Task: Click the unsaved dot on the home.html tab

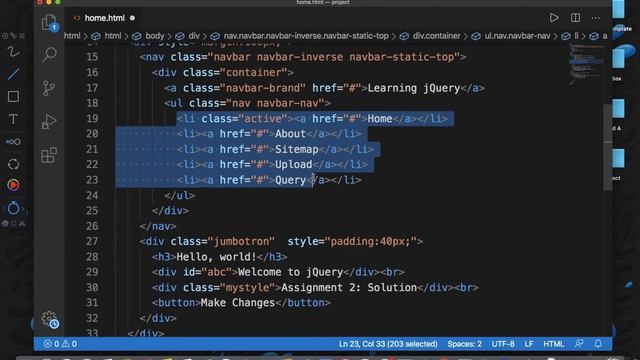Action: (x=132, y=18)
